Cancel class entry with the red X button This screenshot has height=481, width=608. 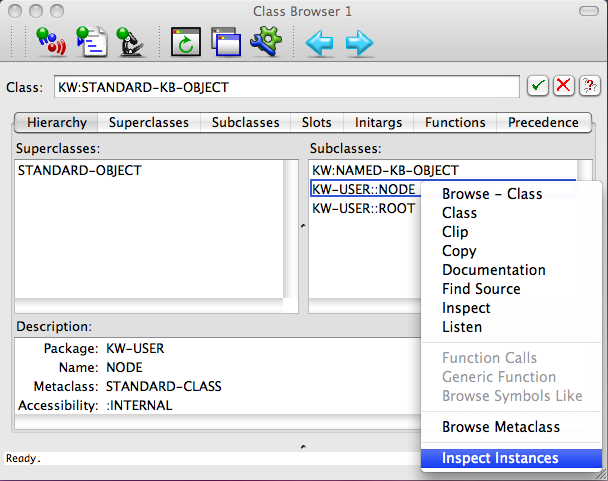click(x=564, y=86)
